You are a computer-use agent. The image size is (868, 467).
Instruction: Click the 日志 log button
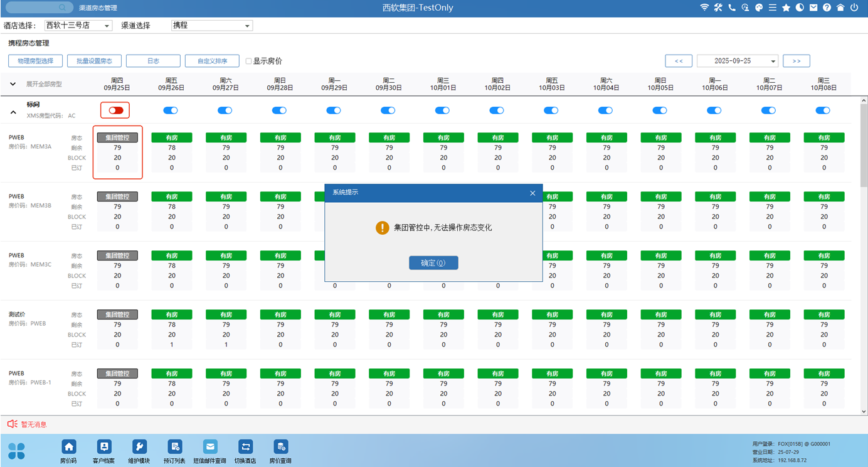(153, 61)
